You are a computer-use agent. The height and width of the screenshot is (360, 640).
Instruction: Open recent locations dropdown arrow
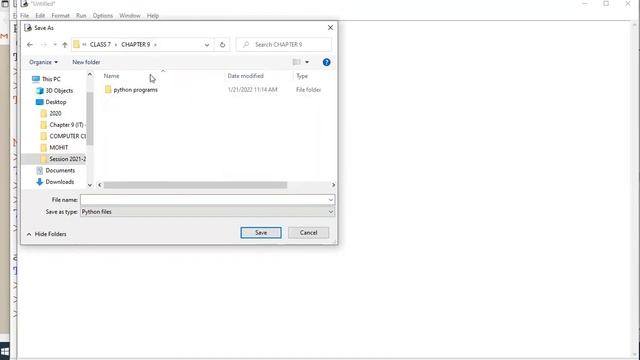coord(55,44)
